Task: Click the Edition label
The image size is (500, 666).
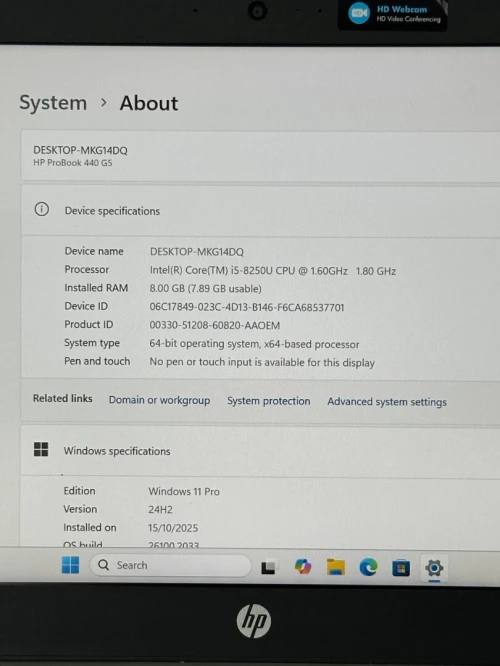Action: coord(79,491)
